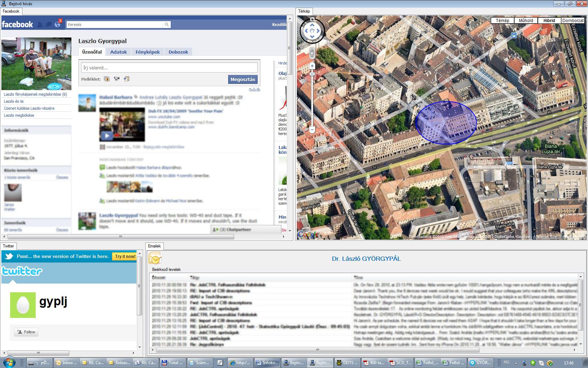Viewport: 588px width, 368px height.
Task: Attach a photo via the Melléklet photo icon
Action: pos(107,79)
